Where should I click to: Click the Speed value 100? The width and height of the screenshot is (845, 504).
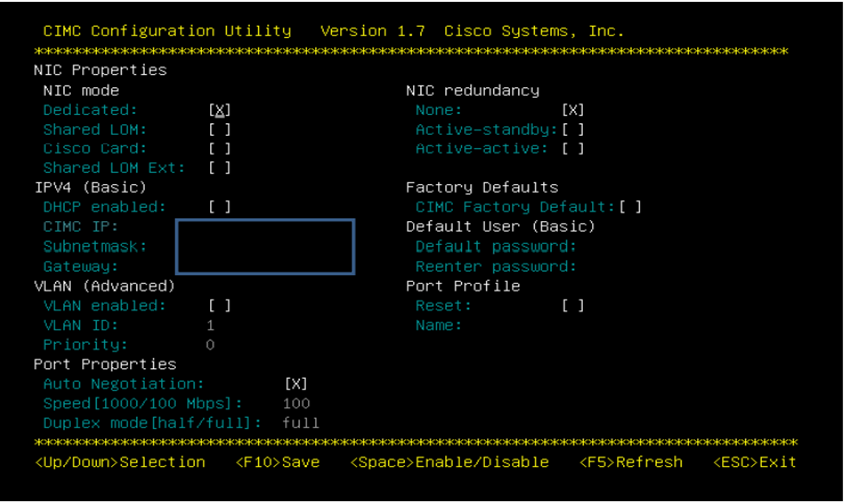pos(296,403)
